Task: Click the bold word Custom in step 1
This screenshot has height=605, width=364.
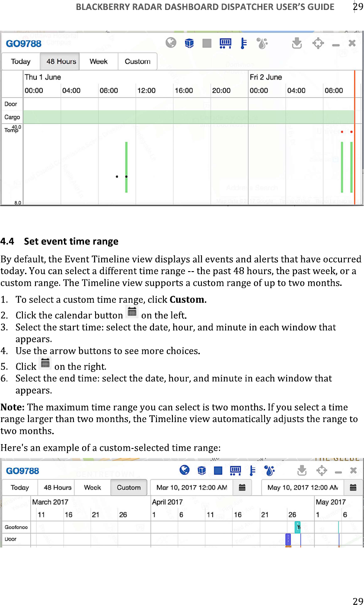Action: pos(187,299)
